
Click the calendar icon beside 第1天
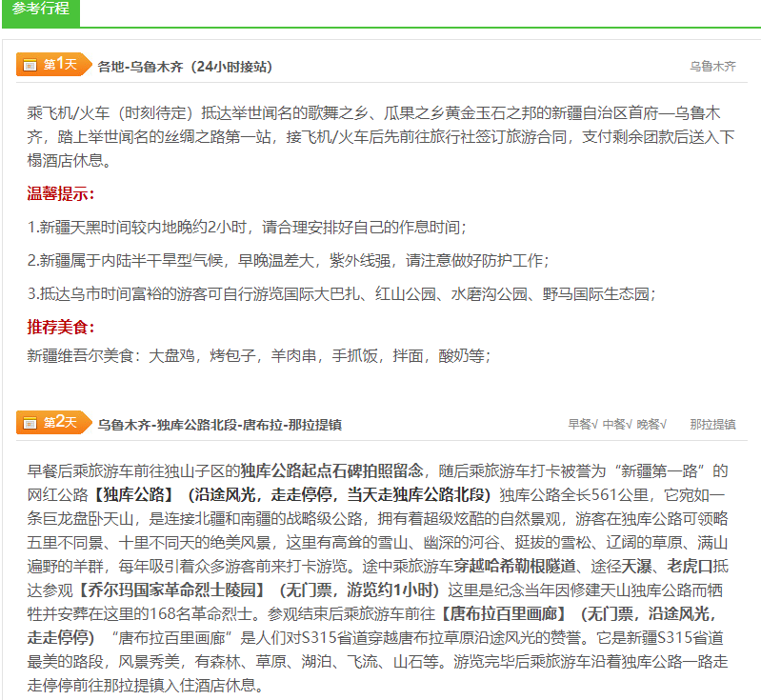(30, 65)
